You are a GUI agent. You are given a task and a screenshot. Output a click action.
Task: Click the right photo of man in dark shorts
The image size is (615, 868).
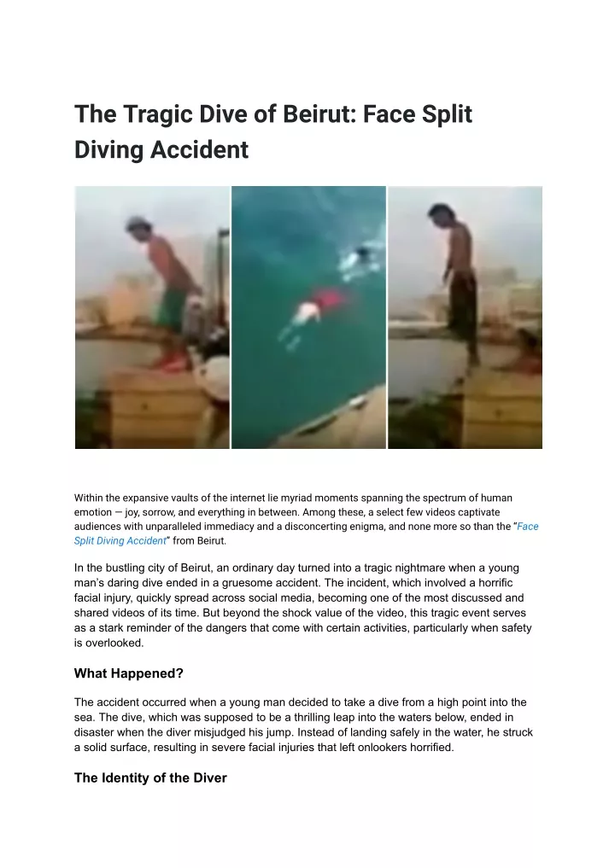coord(465,317)
